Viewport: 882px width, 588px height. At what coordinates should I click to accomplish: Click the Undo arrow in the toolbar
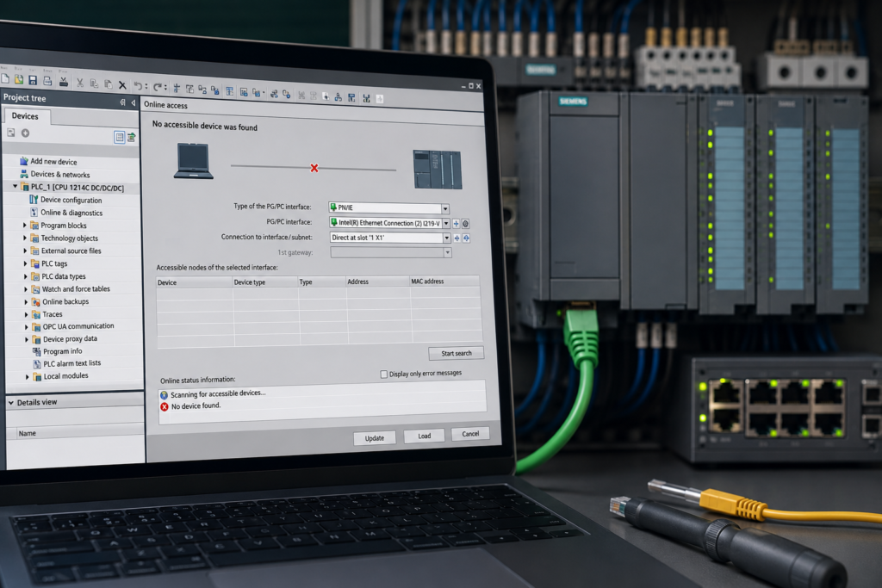coord(138,86)
